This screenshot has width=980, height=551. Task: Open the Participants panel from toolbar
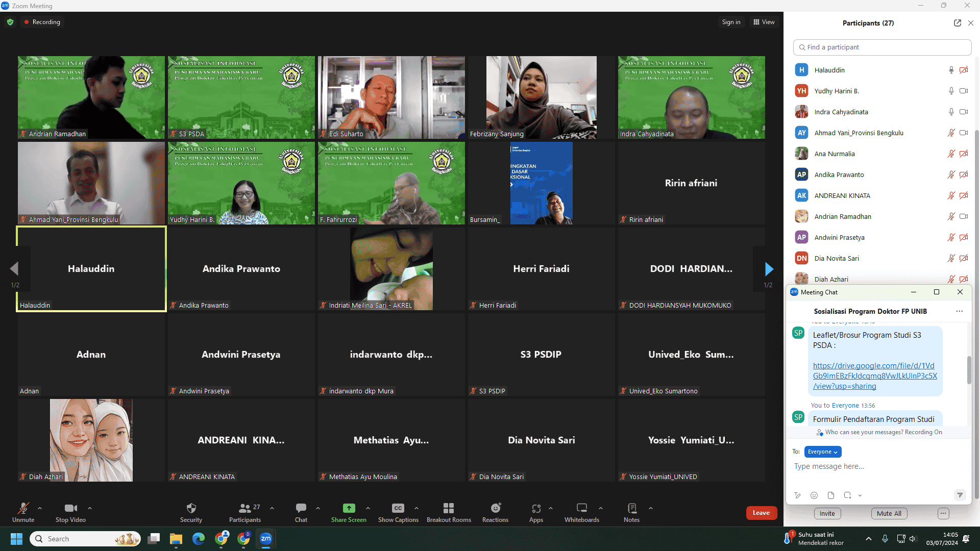click(x=245, y=512)
